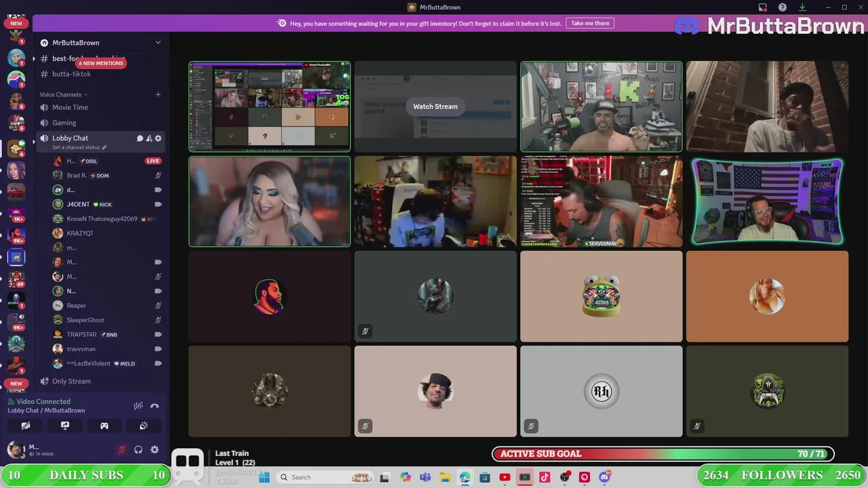The height and width of the screenshot is (488, 868).
Task: Select SleeperGhost in voice list
Action: coord(85,320)
